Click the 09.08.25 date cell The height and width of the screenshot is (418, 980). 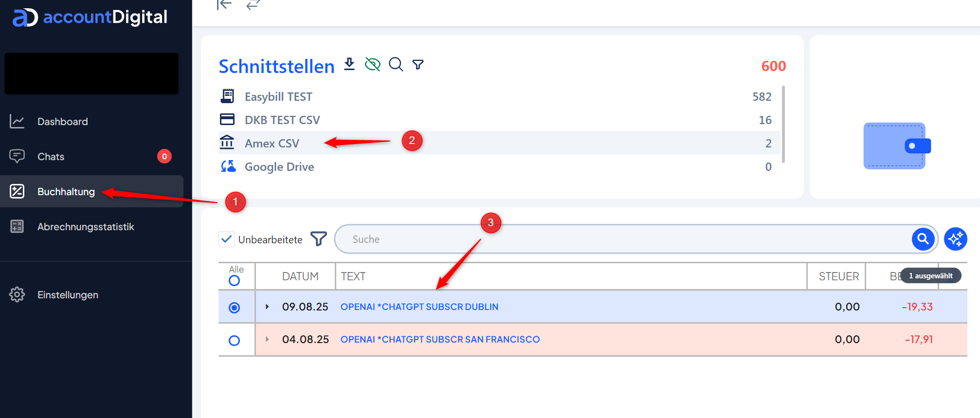pos(305,307)
